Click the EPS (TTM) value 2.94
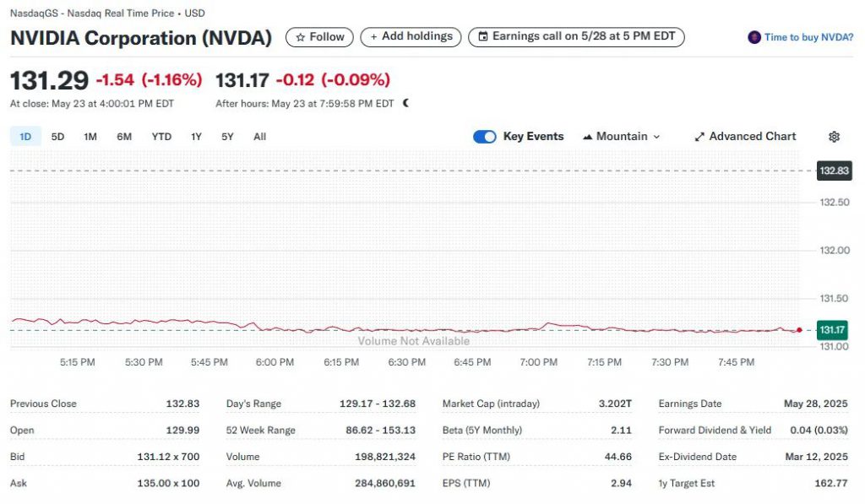865x504 pixels. 621,483
